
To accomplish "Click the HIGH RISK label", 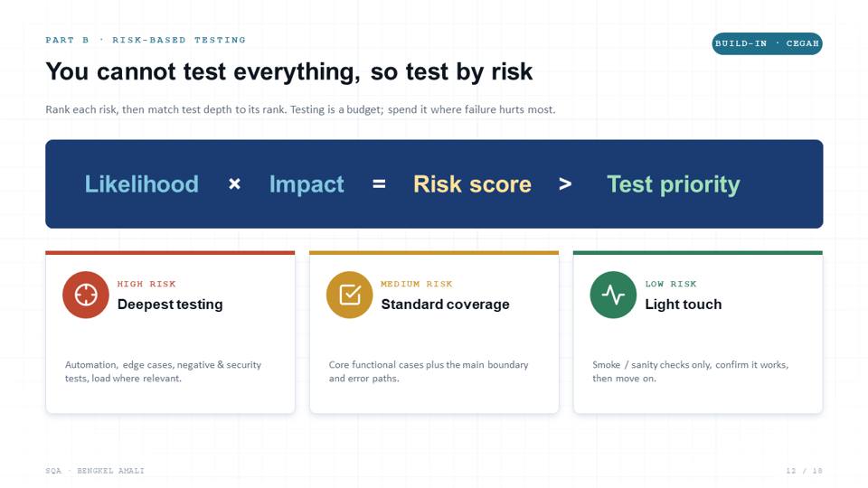I will pyautogui.click(x=146, y=284).
